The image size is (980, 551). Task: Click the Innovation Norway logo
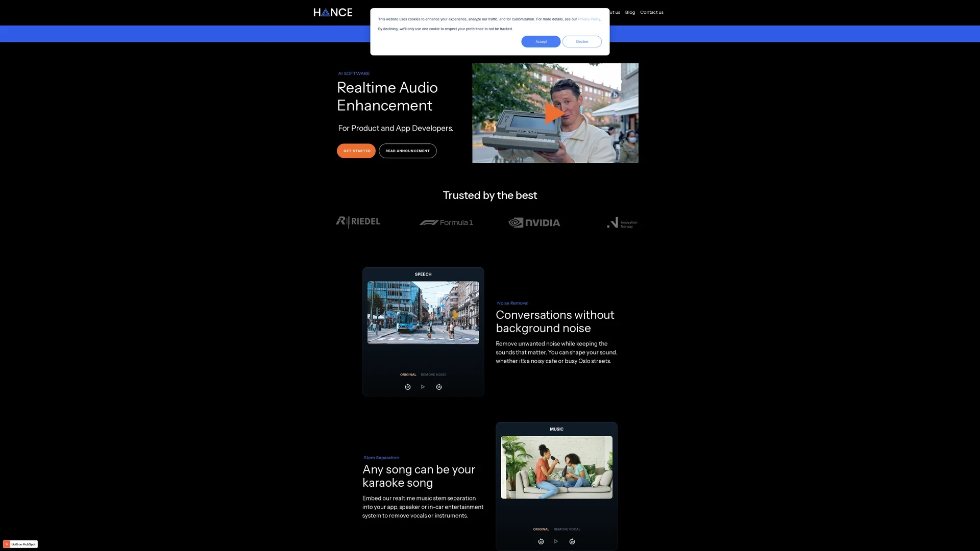tap(622, 222)
